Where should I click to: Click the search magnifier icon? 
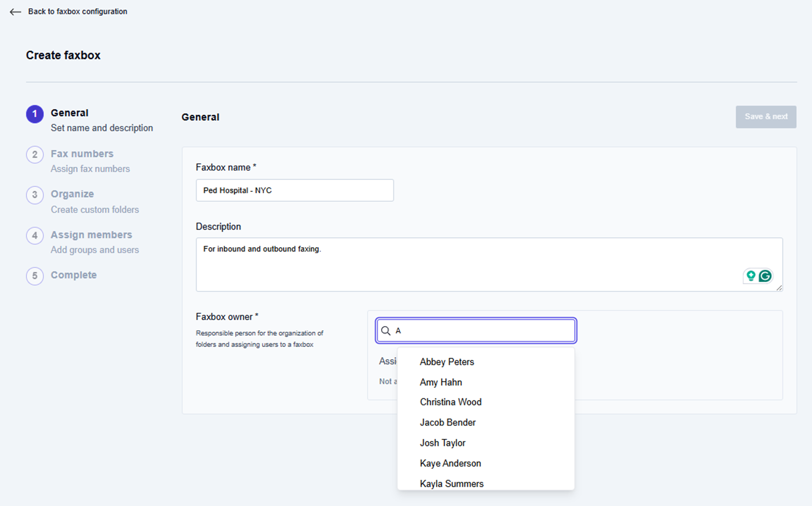pyautogui.click(x=386, y=331)
